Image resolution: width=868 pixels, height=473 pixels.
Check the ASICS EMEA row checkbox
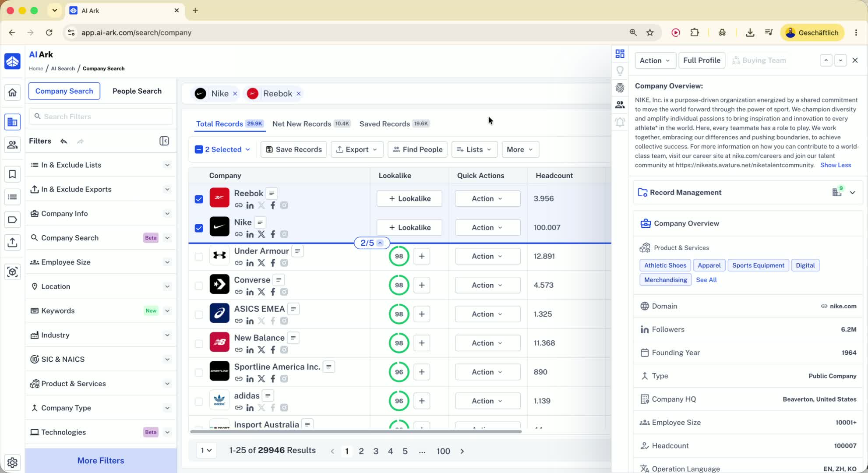click(x=199, y=314)
